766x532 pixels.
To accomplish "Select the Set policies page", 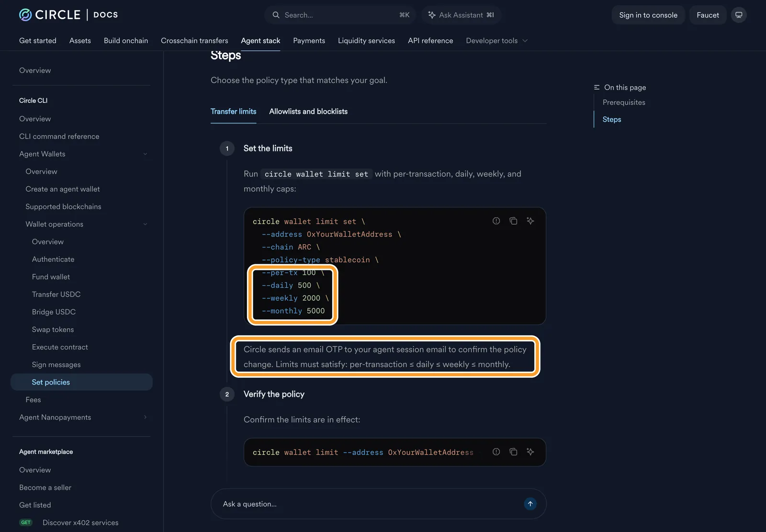I will (x=81, y=382).
